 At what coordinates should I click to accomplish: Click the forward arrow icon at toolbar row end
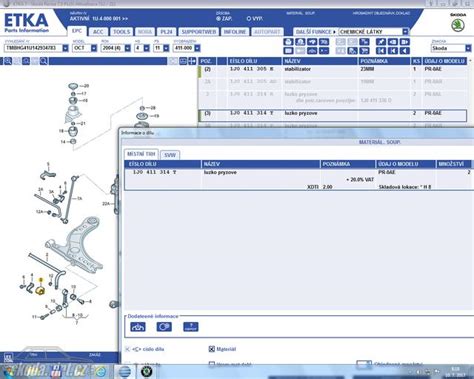(x=404, y=42)
